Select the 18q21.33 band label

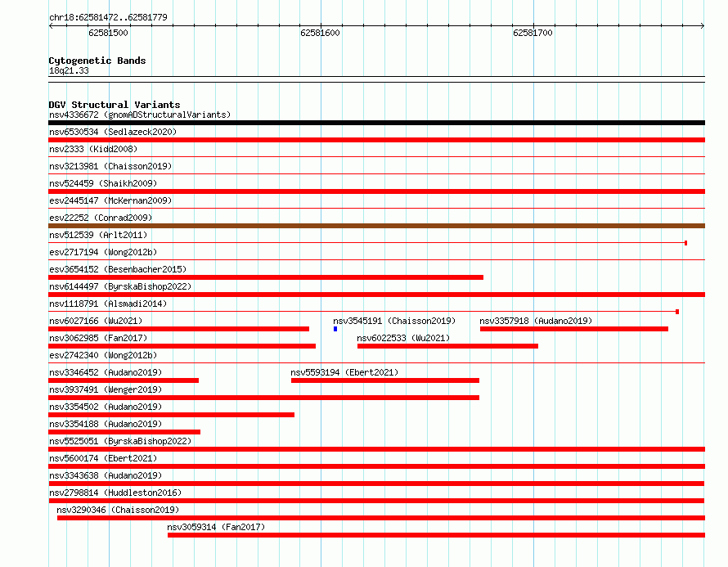click(x=69, y=70)
